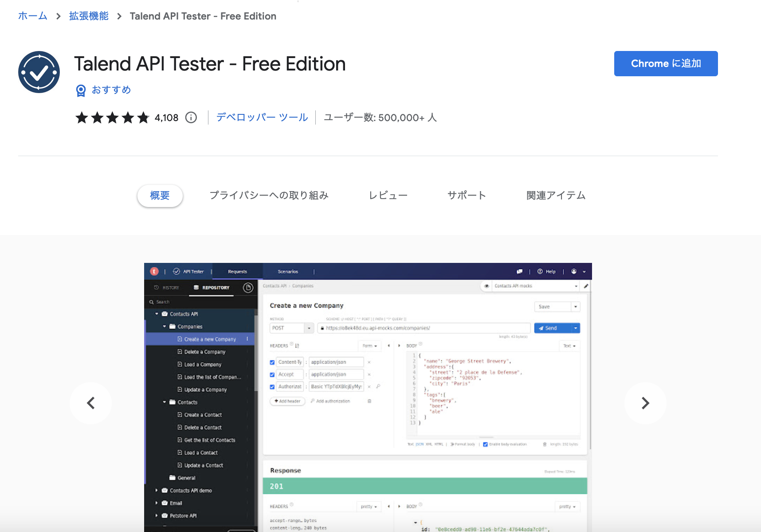The width and height of the screenshot is (761, 532).
Task: Toggle the Content-Type header checkbox
Action: click(272, 362)
